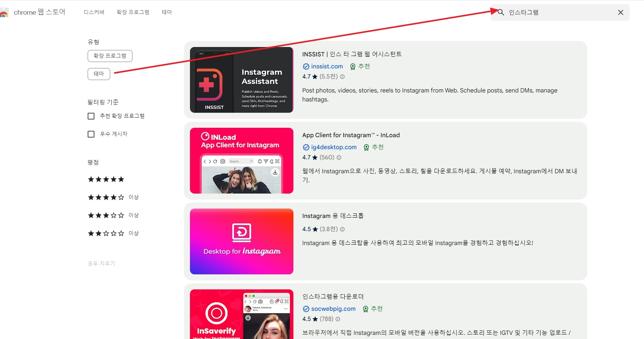644x339 pixels.
Task: Click the verified badge next to inssist.com
Action: (x=306, y=67)
